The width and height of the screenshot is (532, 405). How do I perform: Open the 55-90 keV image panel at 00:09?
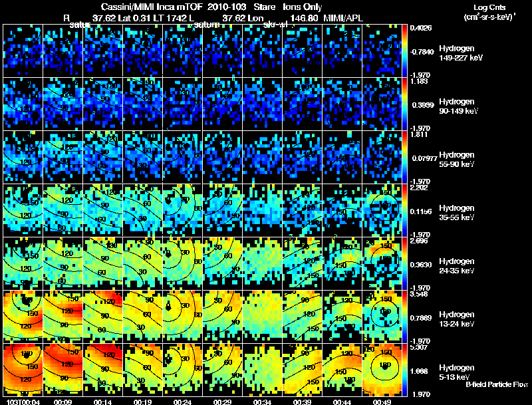[x=63, y=158]
